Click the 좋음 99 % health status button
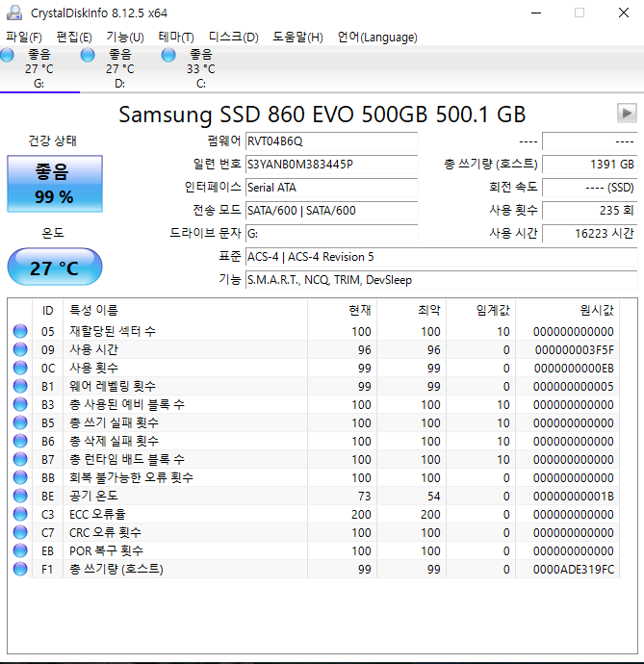The height and width of the screenshot is (664, 644). tap(55, 184)
